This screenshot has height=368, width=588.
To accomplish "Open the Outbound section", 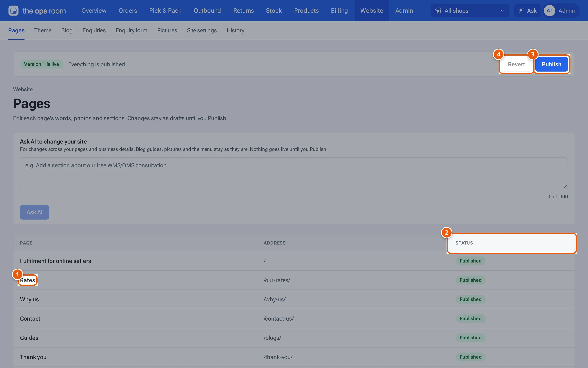I will coord(207,11).
